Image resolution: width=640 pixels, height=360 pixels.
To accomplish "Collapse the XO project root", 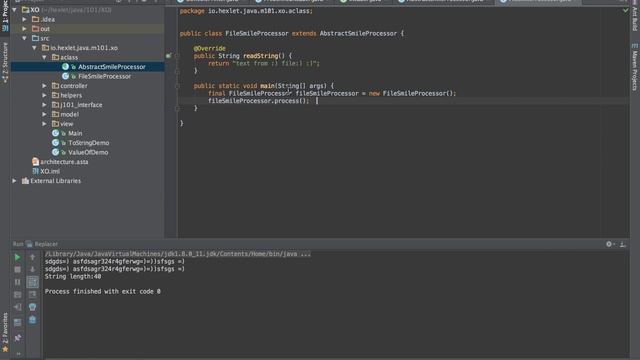I will point(15,9).
